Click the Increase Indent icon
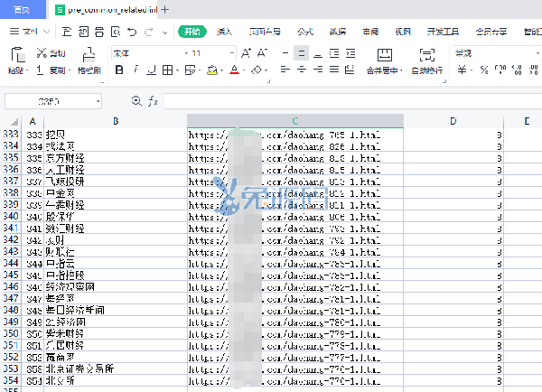This screenshot has height=392, width=542. (x=350, y=53)
